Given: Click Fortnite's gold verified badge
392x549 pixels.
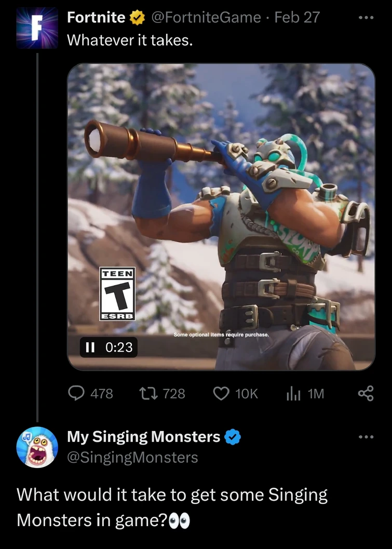Looking at the screenshot, I should pos(137,18).
